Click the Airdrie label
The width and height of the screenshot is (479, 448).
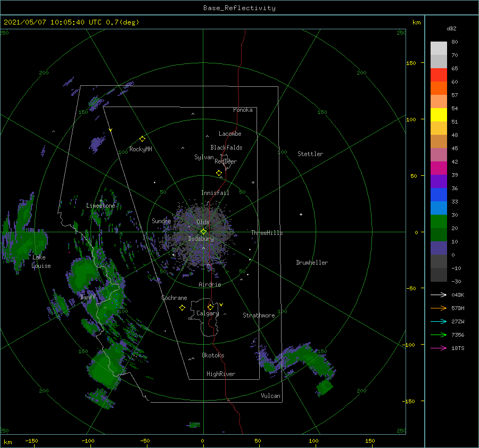[210, 284]
